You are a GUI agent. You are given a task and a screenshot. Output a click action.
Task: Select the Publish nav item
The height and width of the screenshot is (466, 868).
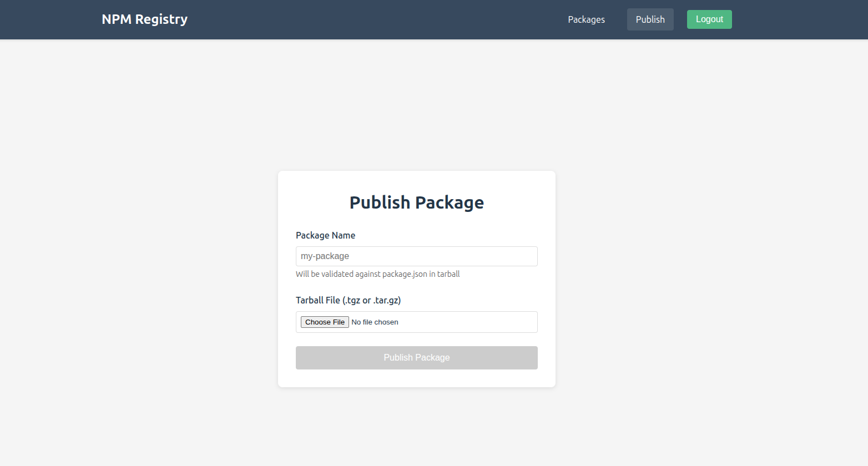click(650, 19)
